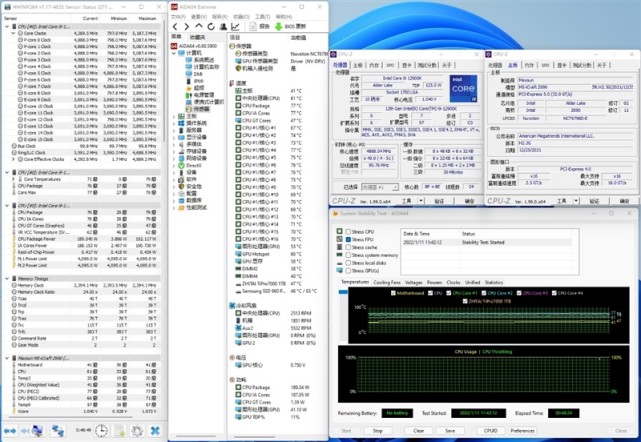Enable the Stress CPU checkbox

pos(349,233)
